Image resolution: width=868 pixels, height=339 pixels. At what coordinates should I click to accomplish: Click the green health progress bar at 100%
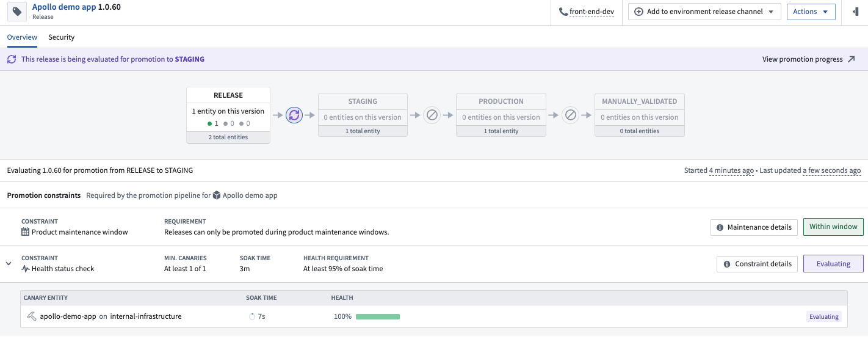coord(378,316)
